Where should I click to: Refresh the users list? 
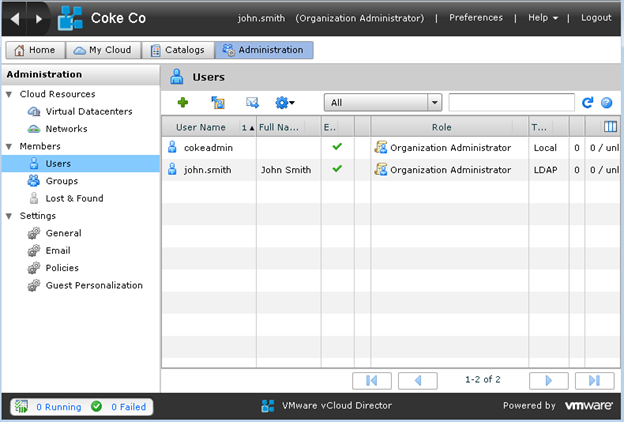(588, 102)
